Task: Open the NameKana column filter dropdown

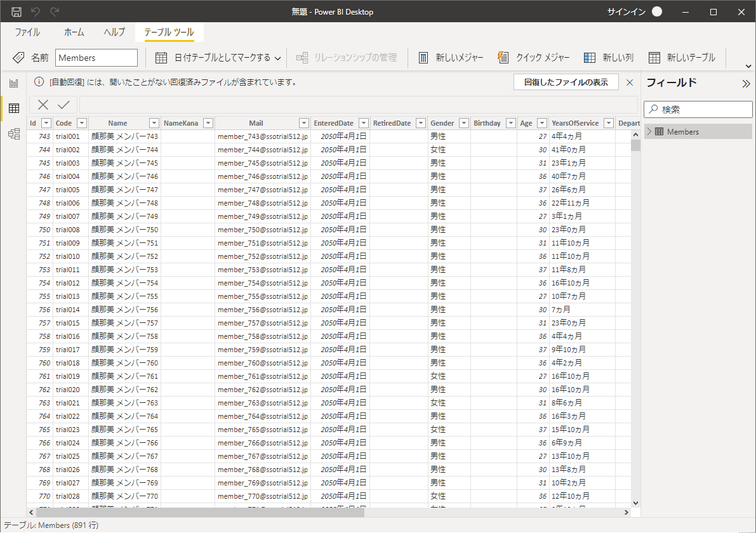Action: [x=208, y=123]
